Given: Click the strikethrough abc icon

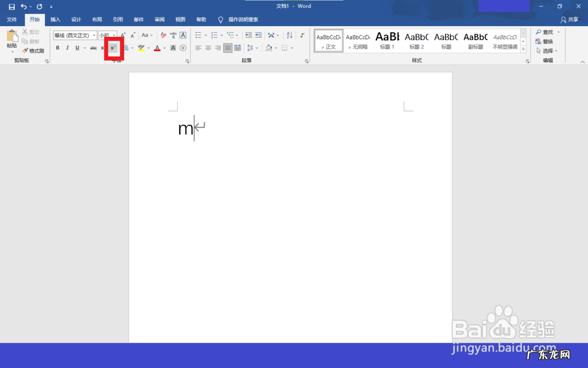Looking at the screenshot, I should pos(93,48).
